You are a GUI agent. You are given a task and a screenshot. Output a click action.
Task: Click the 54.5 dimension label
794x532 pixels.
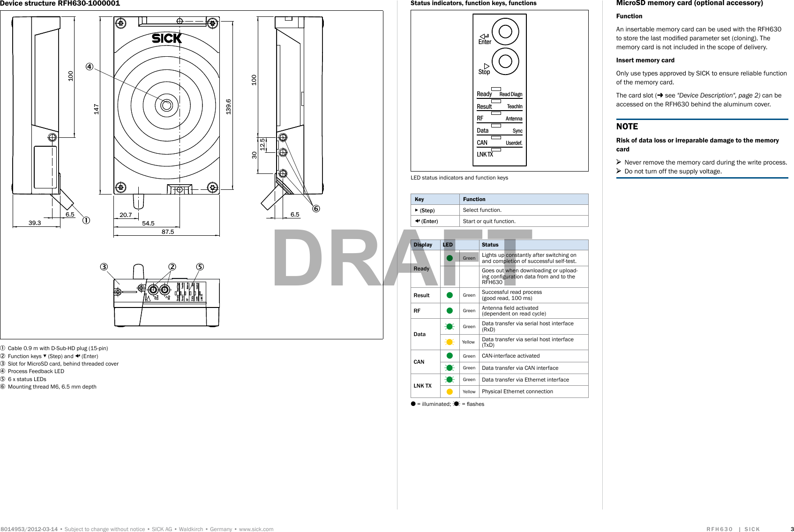148,223
